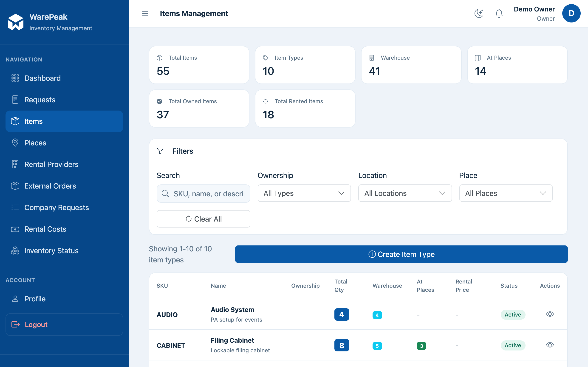Click the Total Rented Items refresh icon
Image resolution: width=588 pixels, height=367 pixels.
pos(266,101)
